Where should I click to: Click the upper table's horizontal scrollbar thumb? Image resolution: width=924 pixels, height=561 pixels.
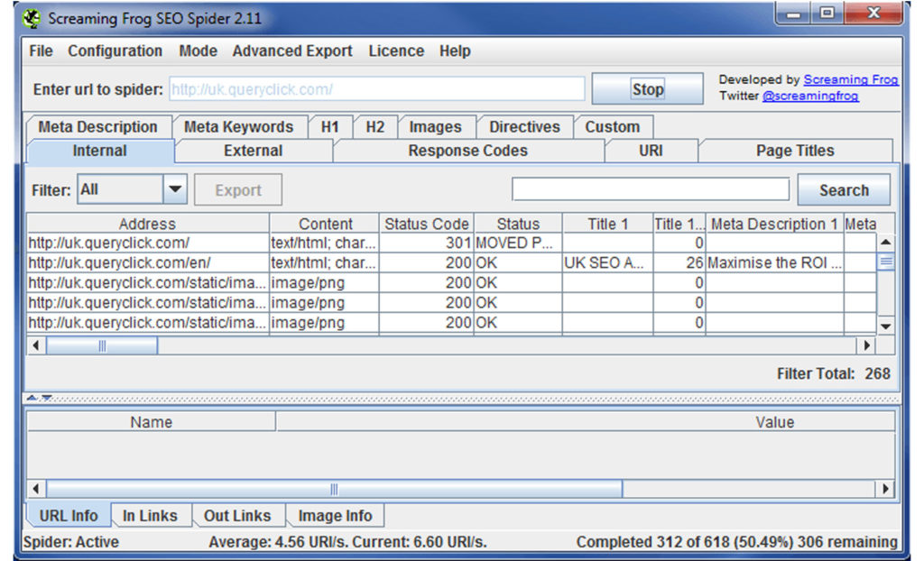point(102,345)
